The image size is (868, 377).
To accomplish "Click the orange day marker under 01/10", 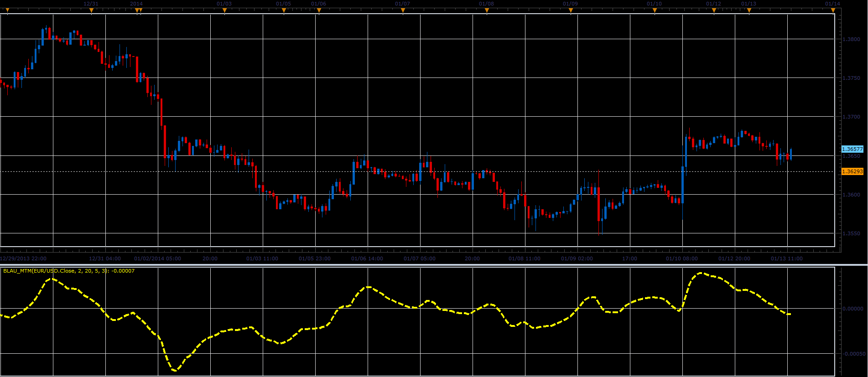I will (x=655, y=10).
